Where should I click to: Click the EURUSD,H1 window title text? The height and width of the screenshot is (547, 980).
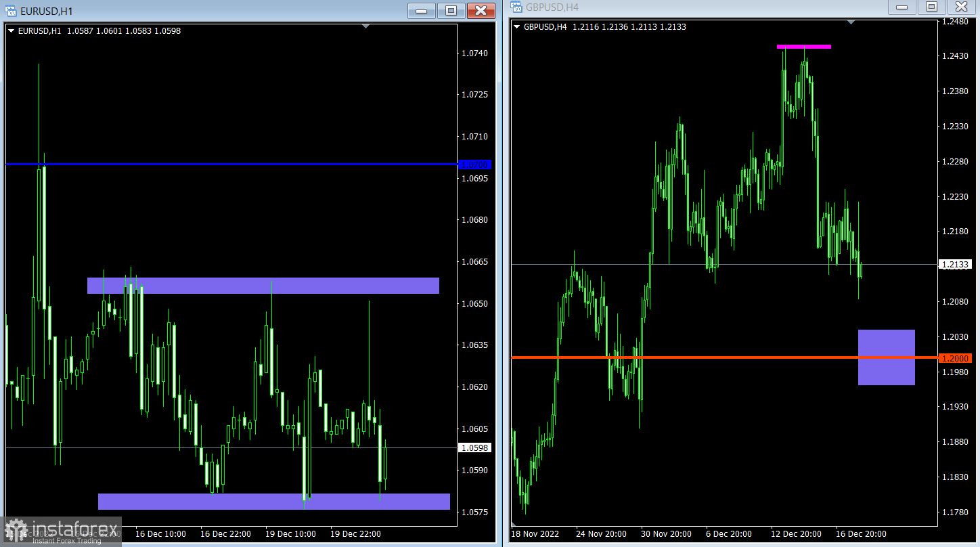[47, 12]
